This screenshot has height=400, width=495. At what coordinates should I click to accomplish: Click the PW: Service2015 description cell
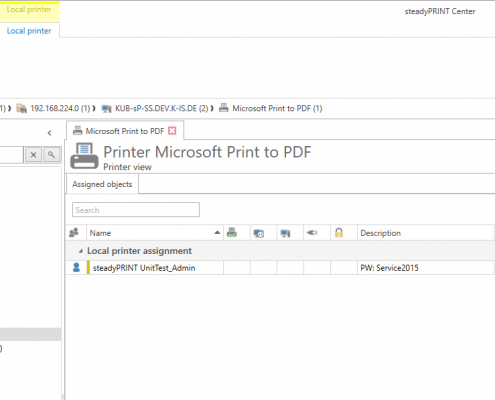click(425, 268)
